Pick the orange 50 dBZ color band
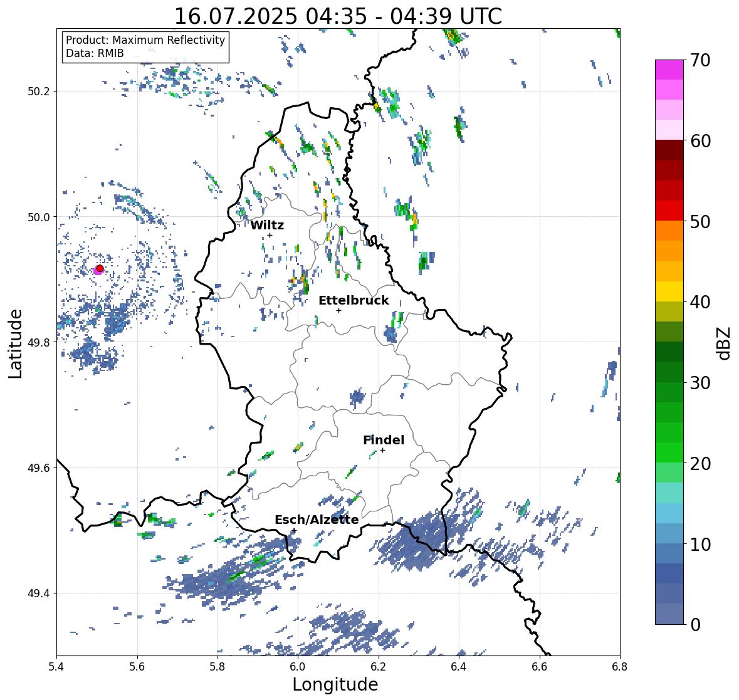 coord(669,231)
